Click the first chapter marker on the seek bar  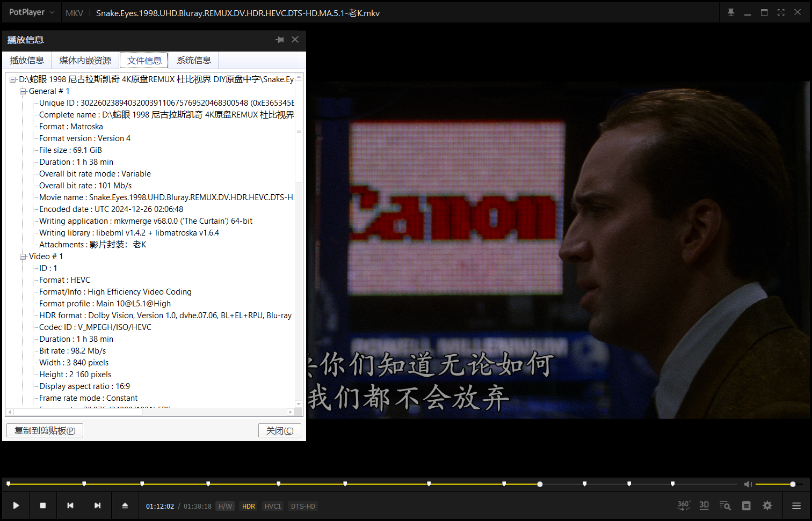point(8,484)
